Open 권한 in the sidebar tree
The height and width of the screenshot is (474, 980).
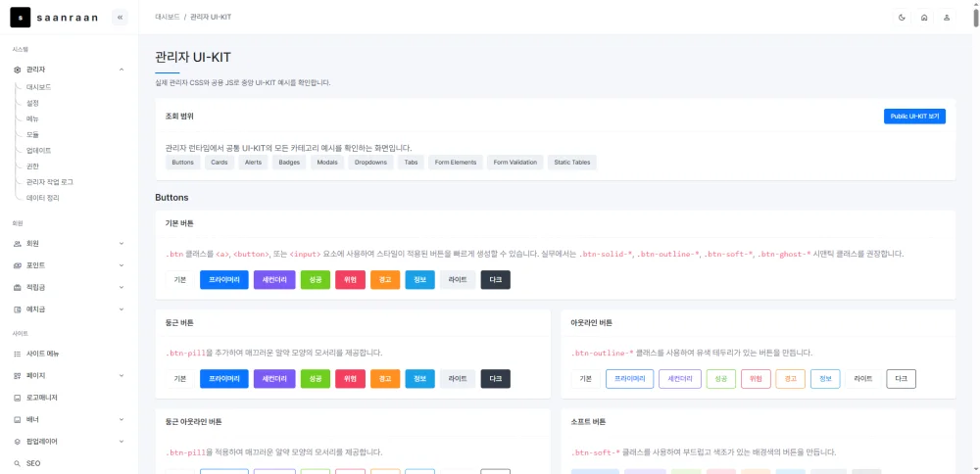32,166
